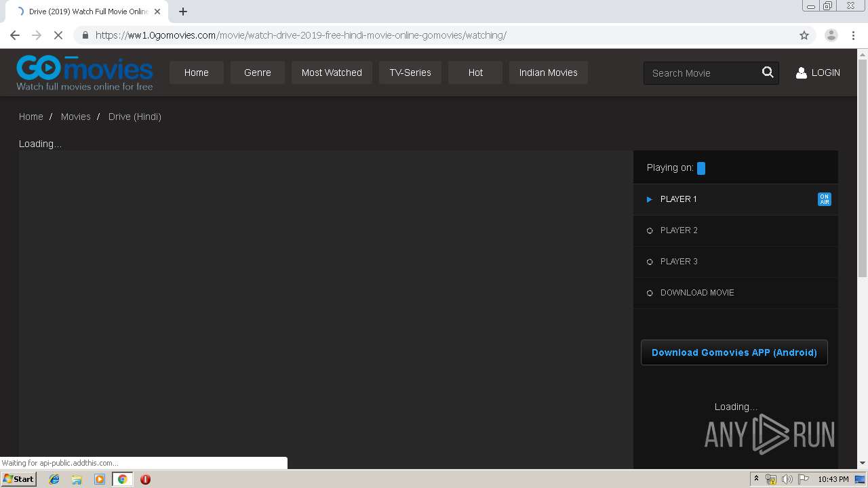Screen dimensions: 868x488
Task: Click the blue Playing on indicator
Action: [701, 168]
